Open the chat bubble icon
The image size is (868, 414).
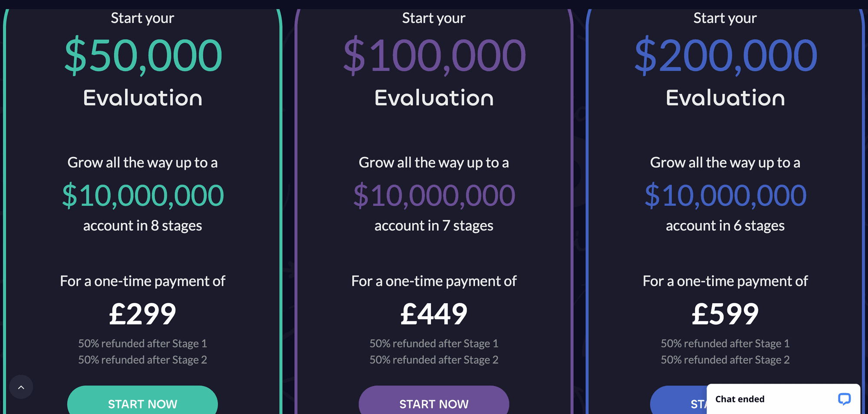[x=844, y=399]
